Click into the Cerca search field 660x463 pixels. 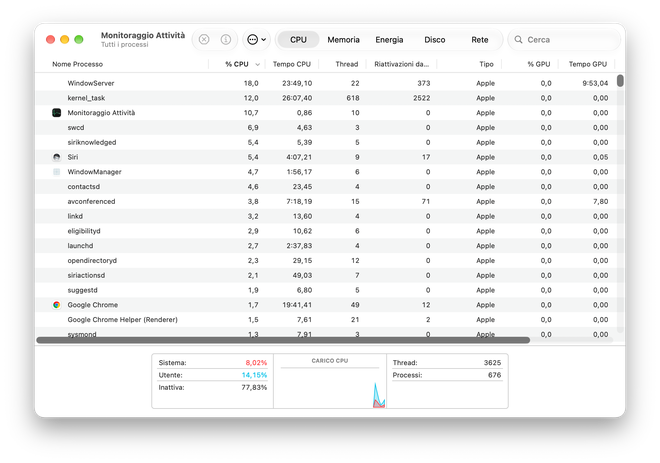[x=564, y=40]
